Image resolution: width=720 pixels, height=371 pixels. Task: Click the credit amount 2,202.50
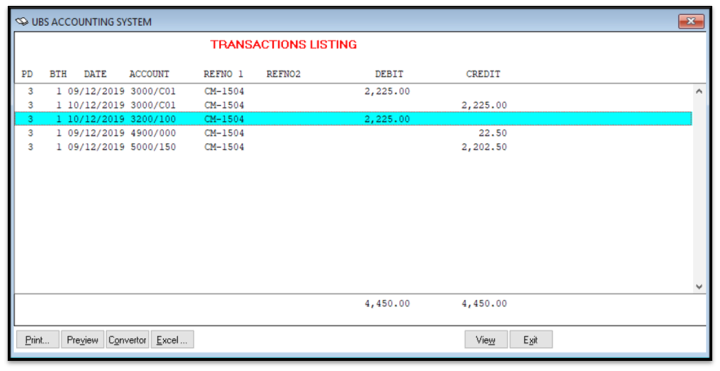coord(484,147)
